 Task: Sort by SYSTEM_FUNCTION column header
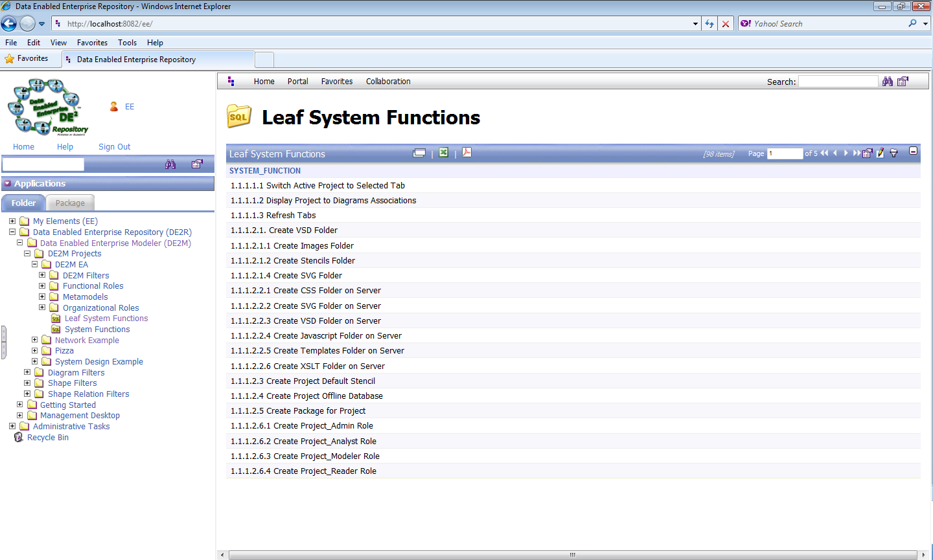point(265,171)
